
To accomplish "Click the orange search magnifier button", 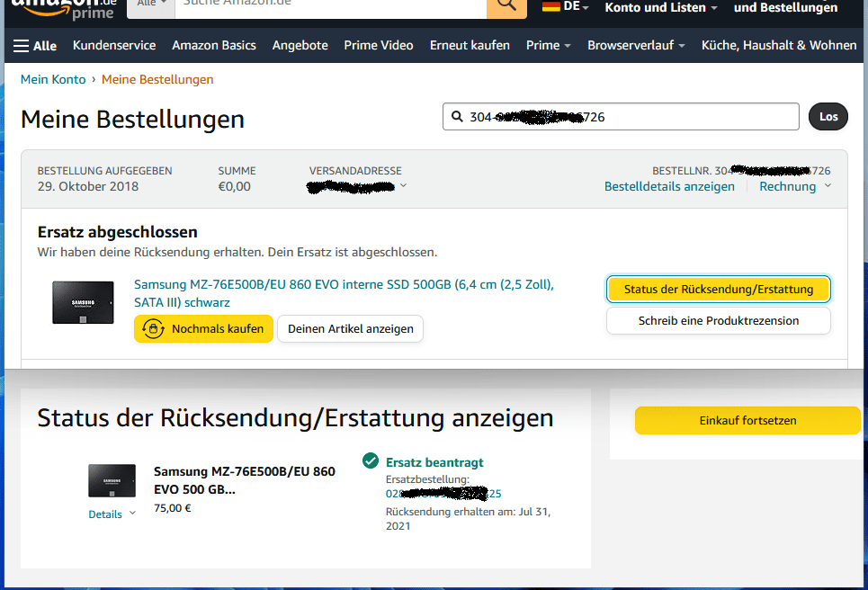I will point(506,8).
